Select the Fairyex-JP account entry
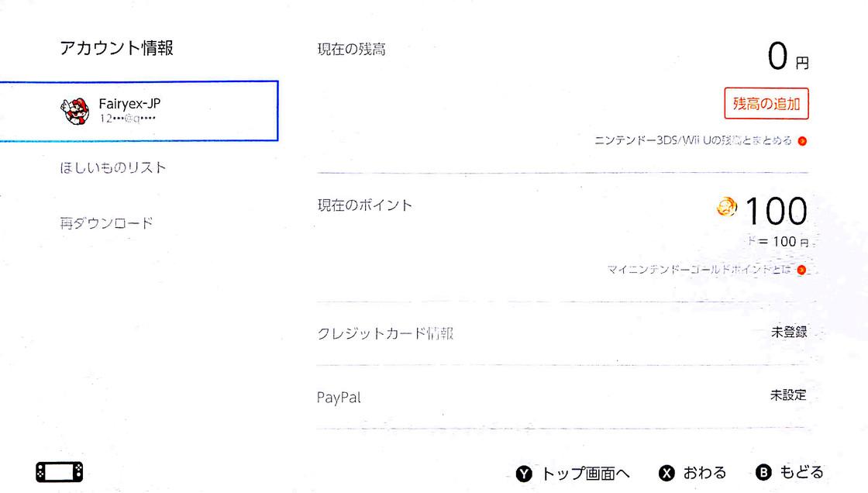868x493 pixels. (138, 111)
